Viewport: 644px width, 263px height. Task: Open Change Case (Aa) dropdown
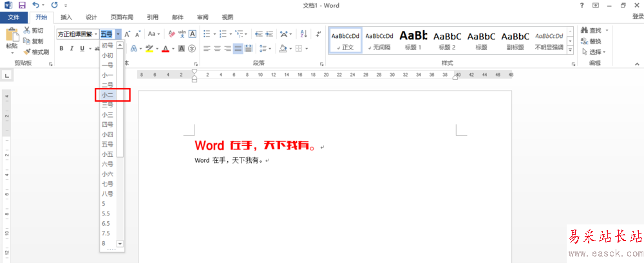point(154,33)
